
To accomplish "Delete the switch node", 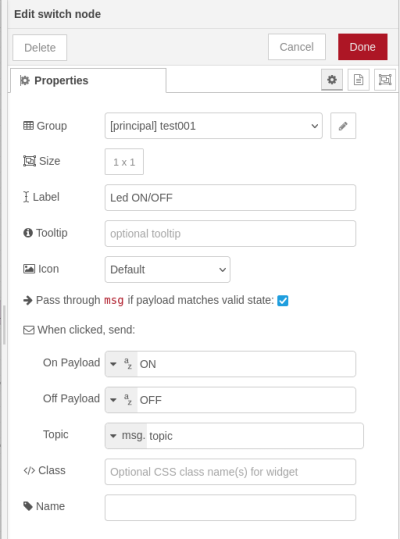I will click(40, 47).
